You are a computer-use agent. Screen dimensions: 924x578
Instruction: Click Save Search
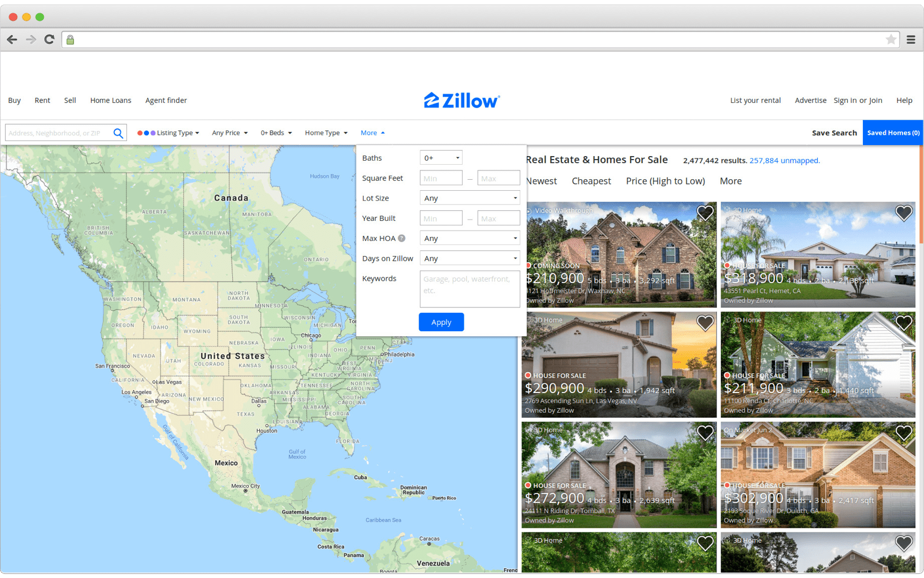coord(834,133)
